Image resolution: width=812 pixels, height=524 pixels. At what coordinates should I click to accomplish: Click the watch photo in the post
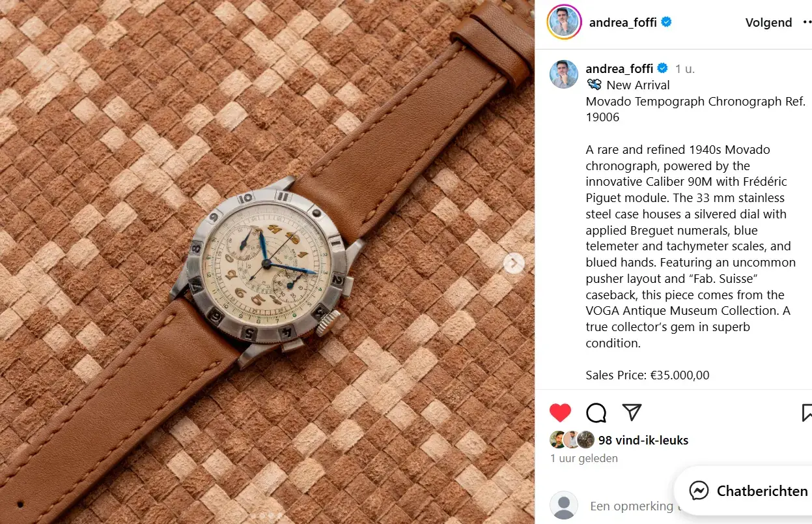click(267, 262)
